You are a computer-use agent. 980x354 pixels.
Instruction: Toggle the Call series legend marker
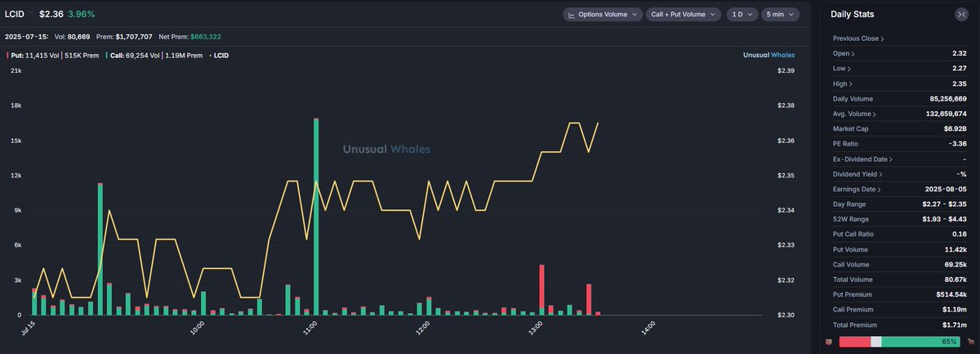pos(106,56)
